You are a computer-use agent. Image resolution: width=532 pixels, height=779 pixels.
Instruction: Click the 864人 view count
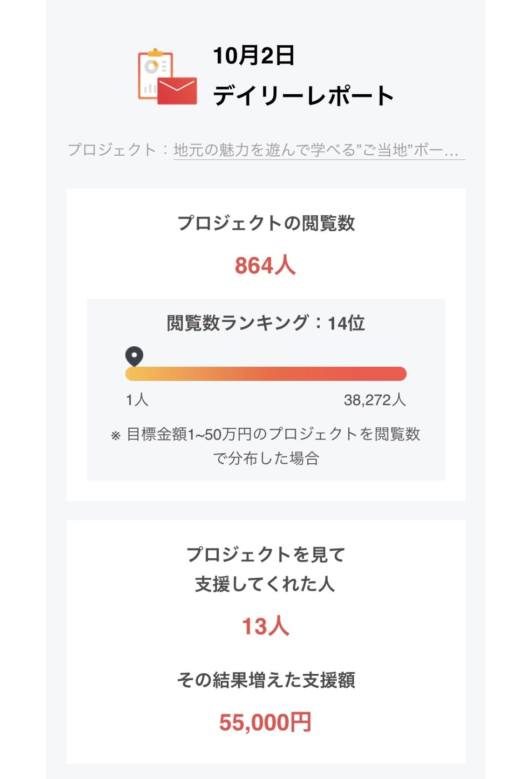pos(266,265)
